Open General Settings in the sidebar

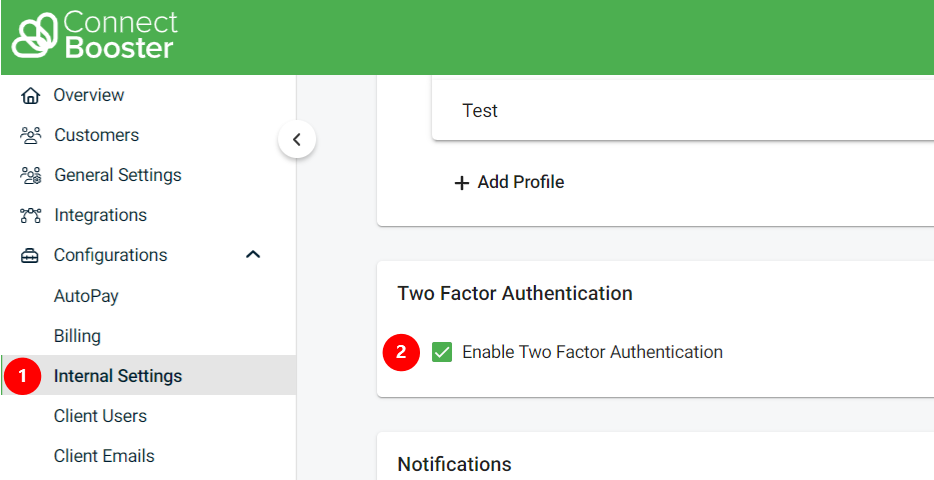[117, 175]
